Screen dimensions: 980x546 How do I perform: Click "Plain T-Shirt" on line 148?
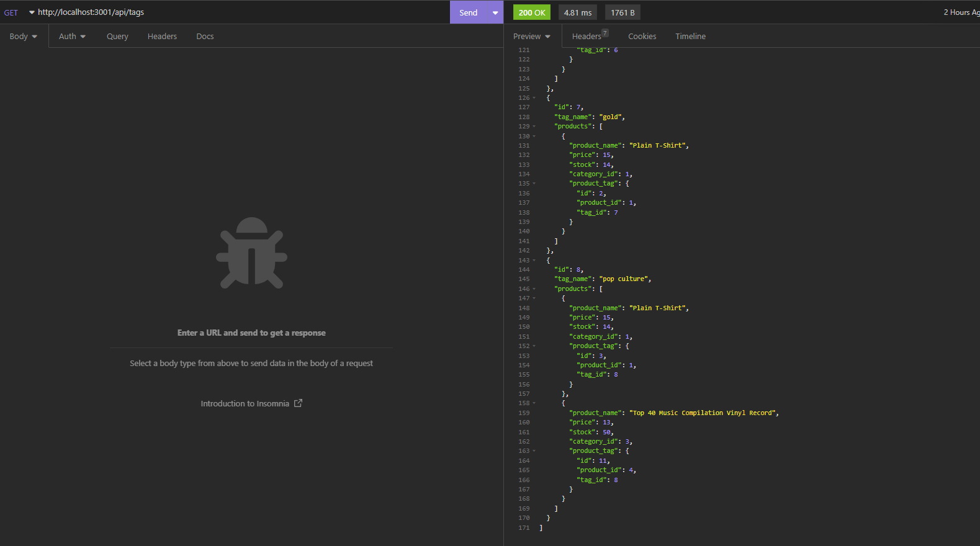(x=659, y=308)
